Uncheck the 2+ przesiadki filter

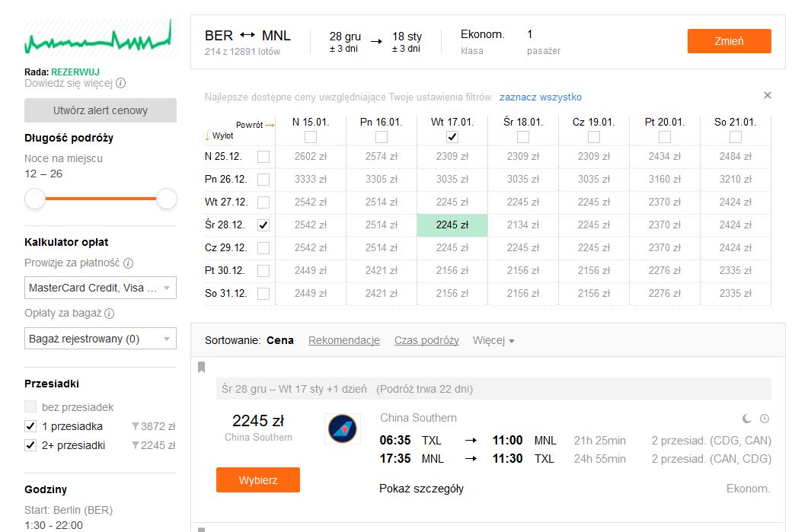click(x=30, y=445)
